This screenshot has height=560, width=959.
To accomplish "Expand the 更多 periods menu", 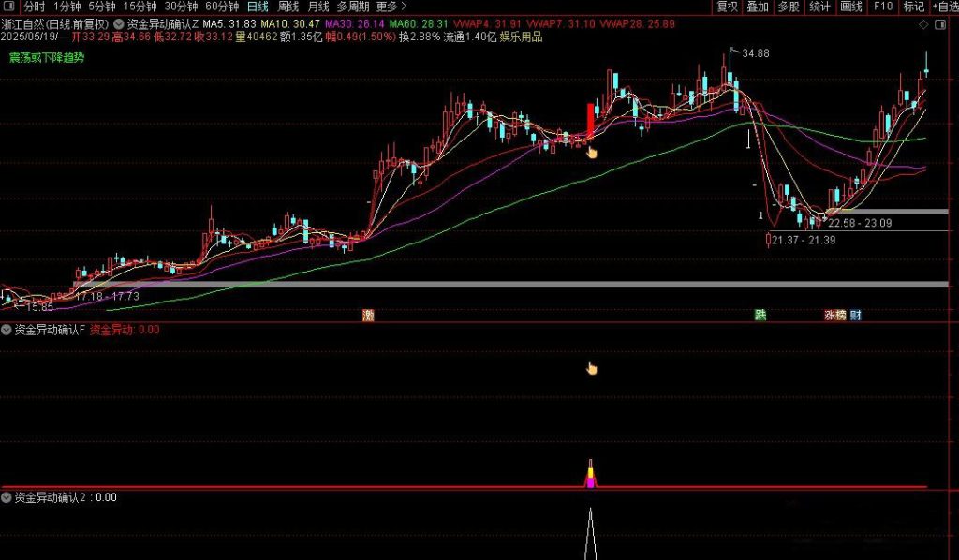I will pos(386,7).
